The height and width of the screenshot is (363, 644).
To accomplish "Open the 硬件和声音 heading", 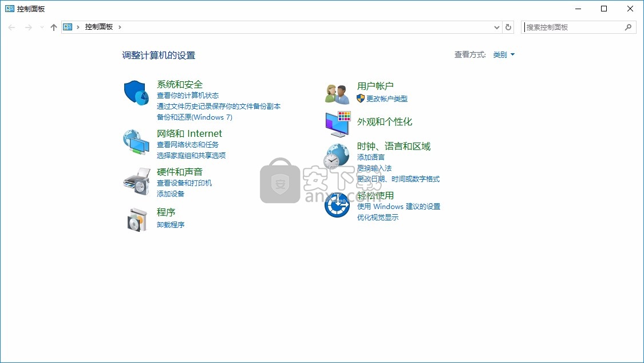I will click(x=180, y=172).
